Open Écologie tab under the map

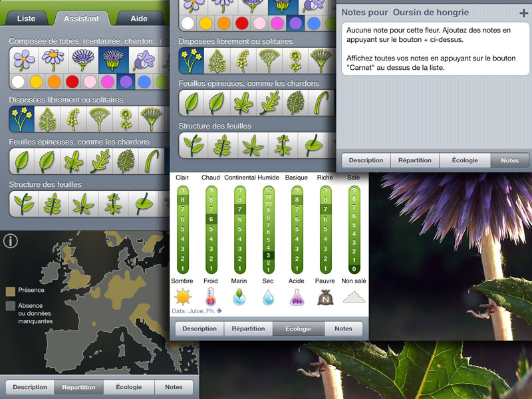click(x=129, y=387)
